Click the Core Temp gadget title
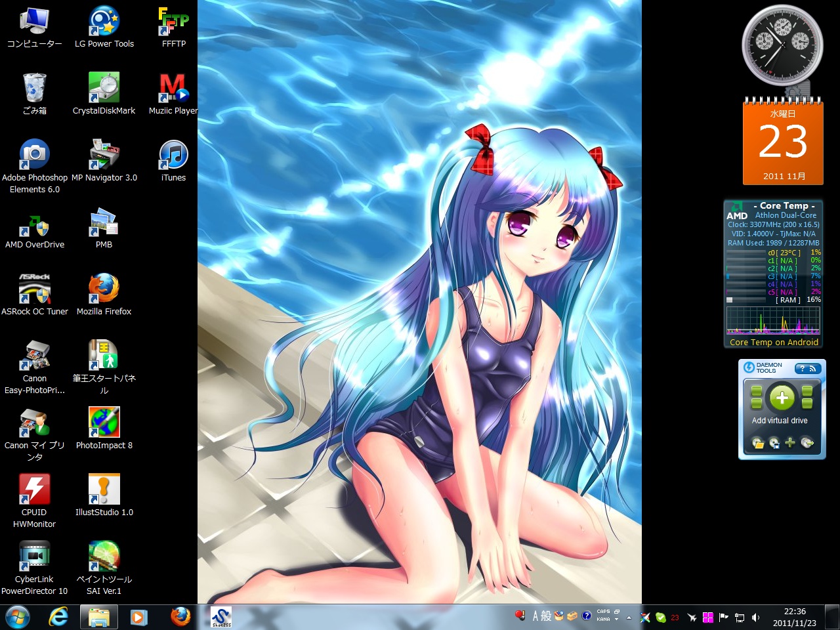 pyautogui.click(x=784, y=205)
